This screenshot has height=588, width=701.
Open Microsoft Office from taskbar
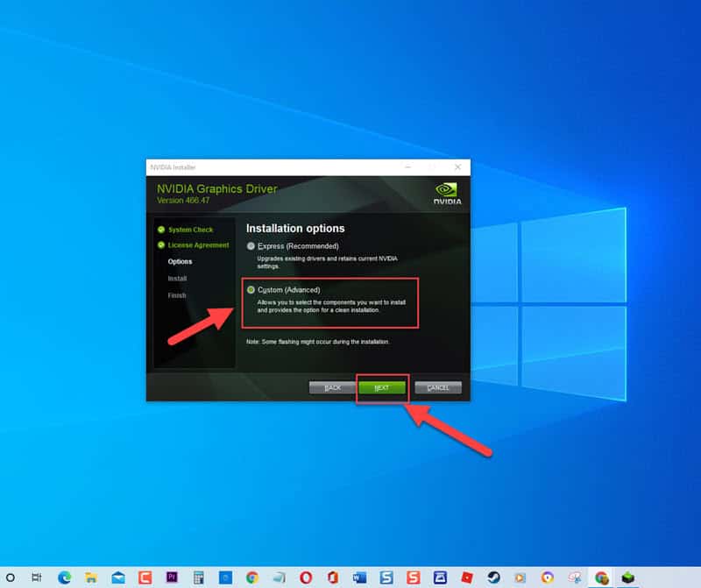[333, 577]
